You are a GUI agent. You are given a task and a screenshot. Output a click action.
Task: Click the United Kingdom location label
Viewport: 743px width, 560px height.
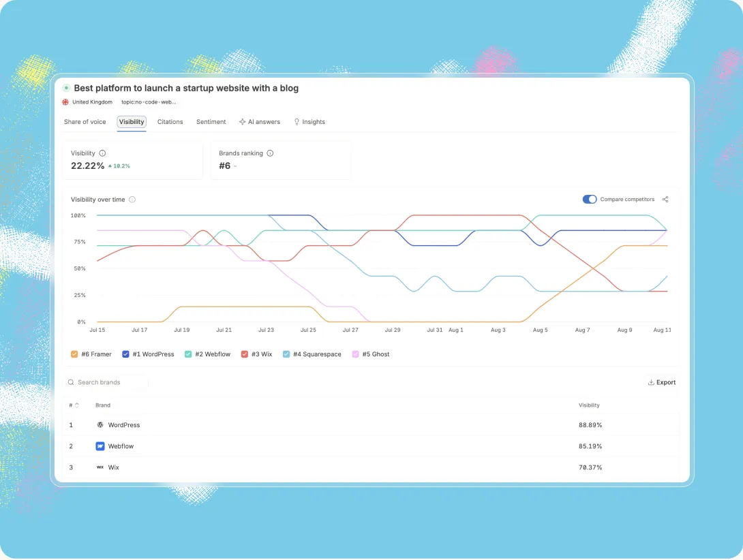tap(93, 102)
